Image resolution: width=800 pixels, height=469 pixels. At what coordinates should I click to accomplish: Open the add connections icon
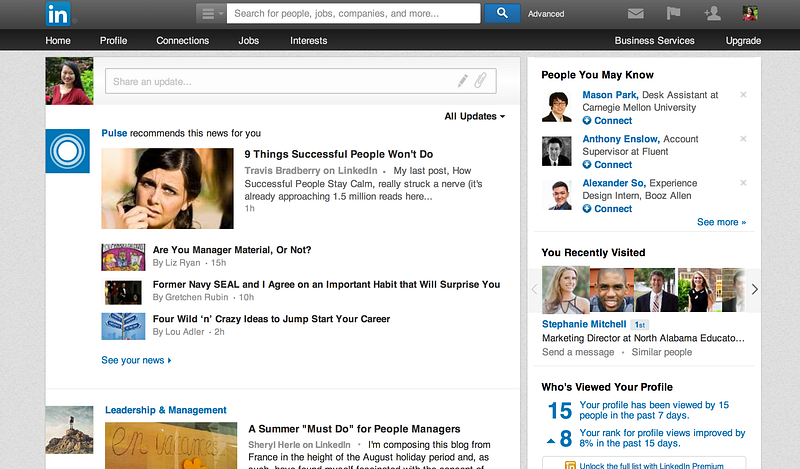(712, 13)
